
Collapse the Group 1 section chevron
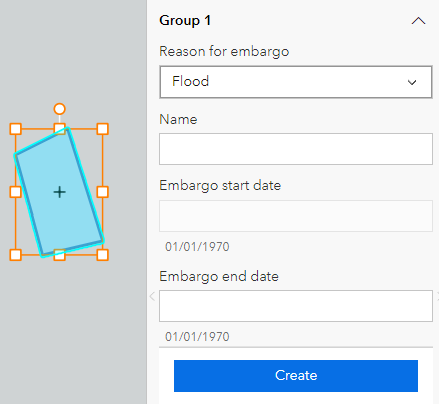click(x=418, y=21)
